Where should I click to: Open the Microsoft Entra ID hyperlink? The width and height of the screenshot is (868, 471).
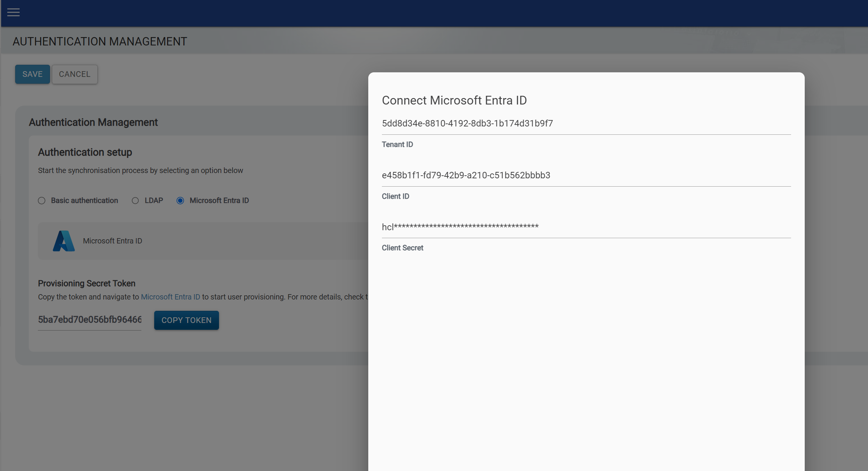pos(170,297)
